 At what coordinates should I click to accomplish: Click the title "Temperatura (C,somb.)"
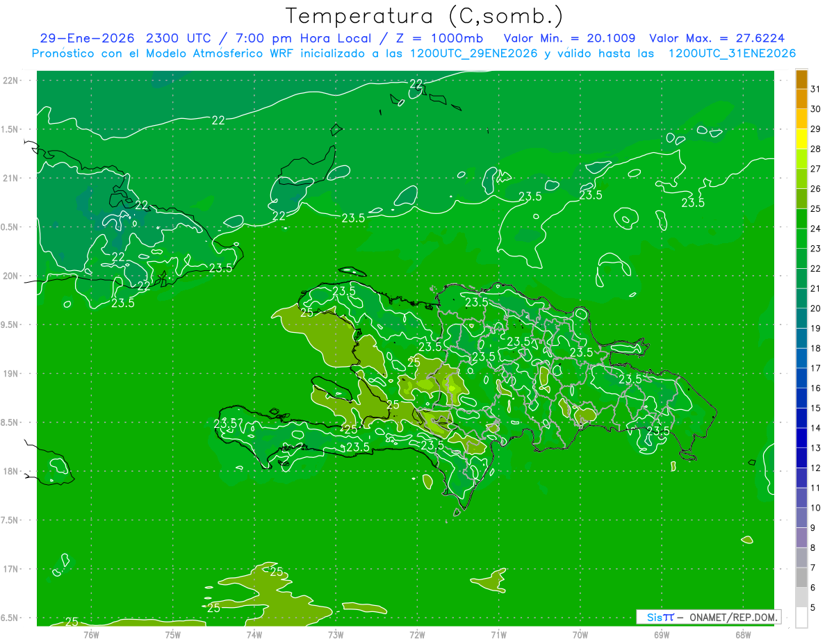tap(423, 17)
